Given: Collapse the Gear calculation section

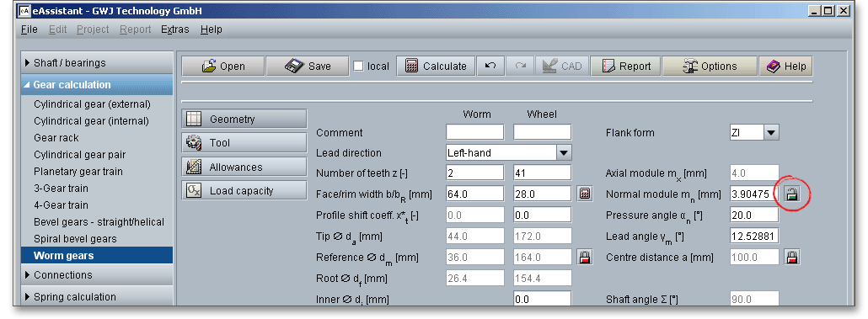Looking at the screenshot, I should tap(97, 84).
